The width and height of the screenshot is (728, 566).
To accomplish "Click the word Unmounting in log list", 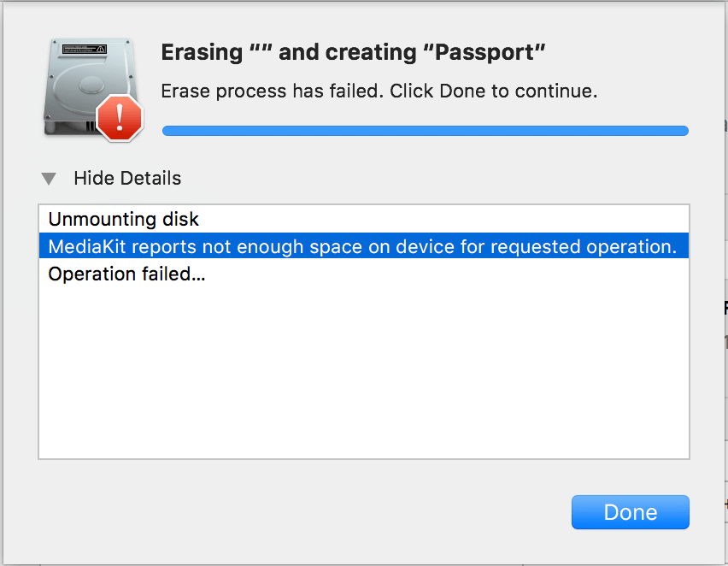I will click(x=103, y=220).
